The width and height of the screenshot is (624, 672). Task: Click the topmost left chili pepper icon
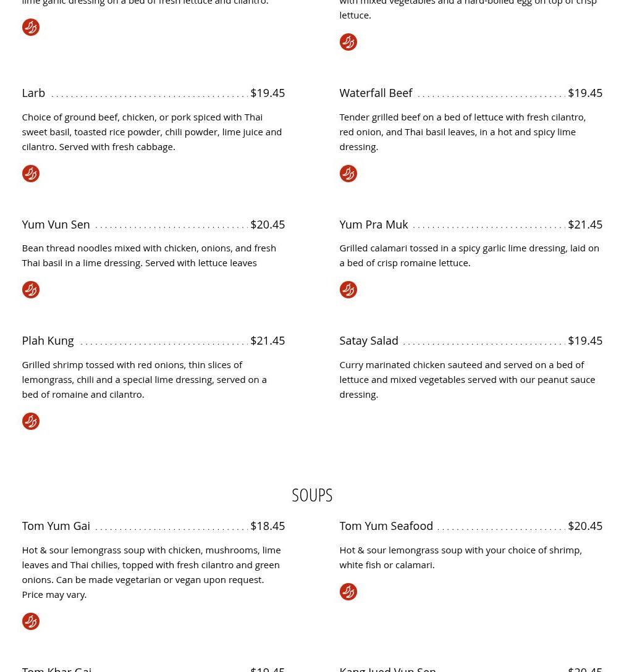(31, 27)
